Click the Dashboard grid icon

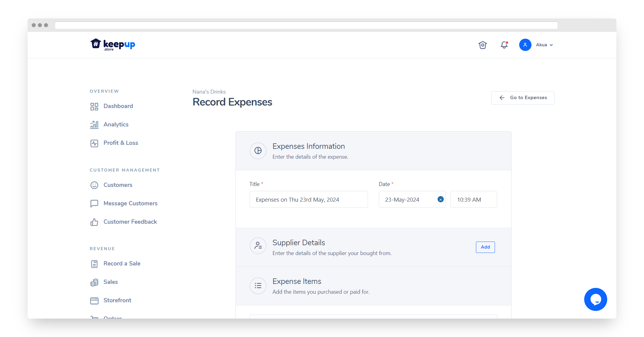click(94, 107)
